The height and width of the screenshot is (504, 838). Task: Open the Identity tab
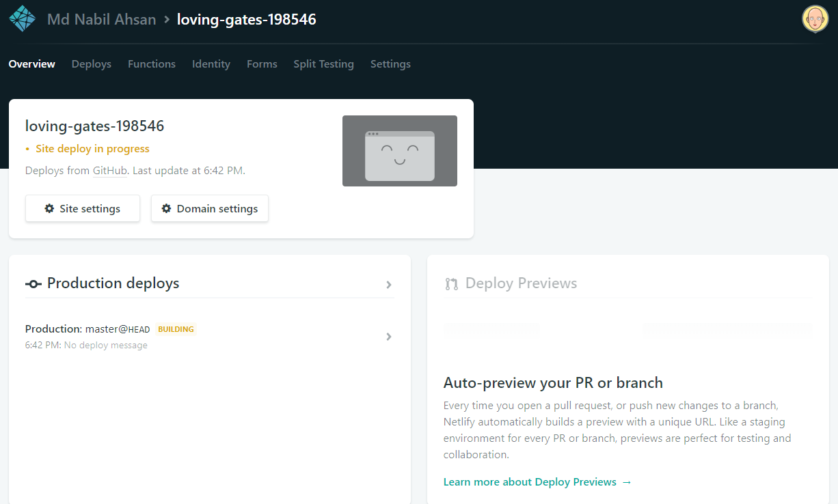click(211, 64)
